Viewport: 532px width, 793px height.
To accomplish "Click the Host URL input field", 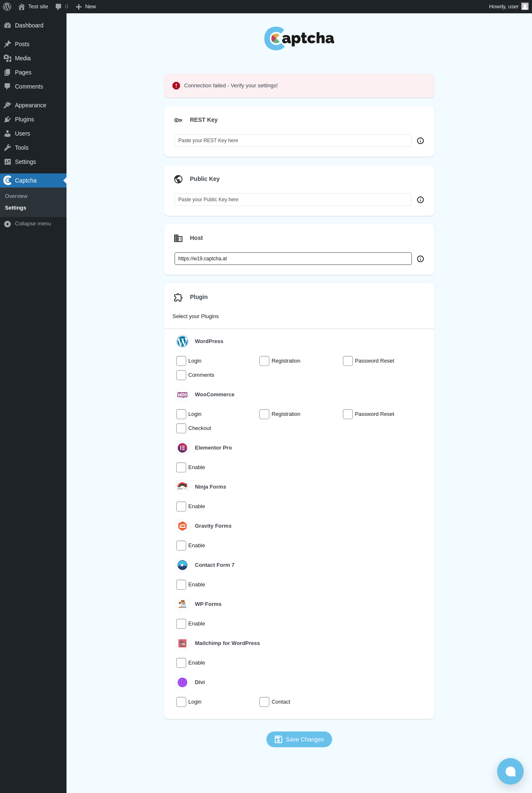I will click(x=293, y=259).
